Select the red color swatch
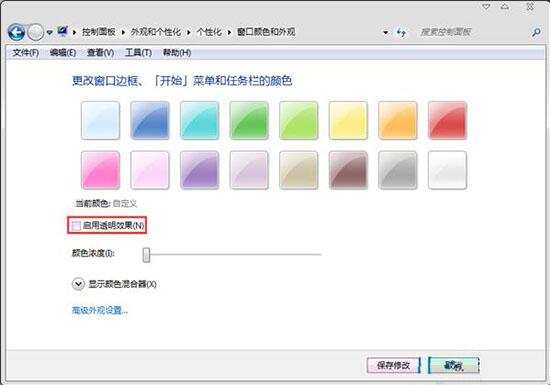 click(x=447, y=120)
